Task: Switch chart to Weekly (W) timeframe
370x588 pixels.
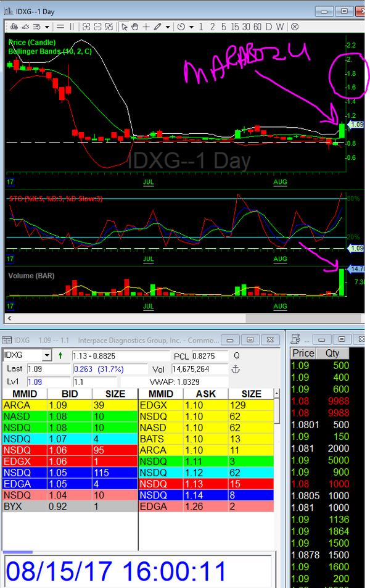Action: 280,27
